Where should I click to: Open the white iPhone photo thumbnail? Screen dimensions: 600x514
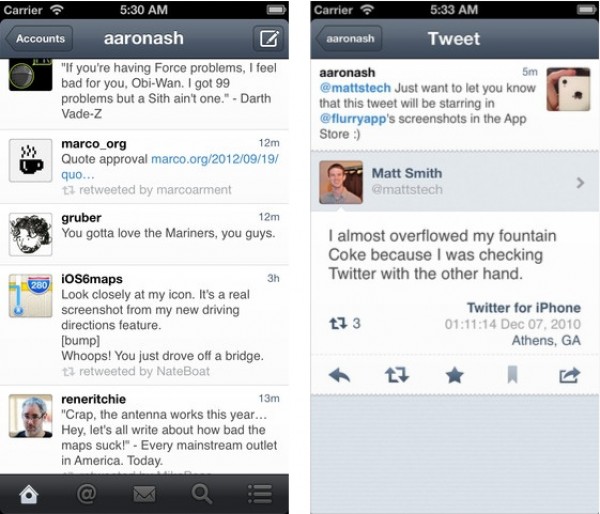[x=568, y=89]
